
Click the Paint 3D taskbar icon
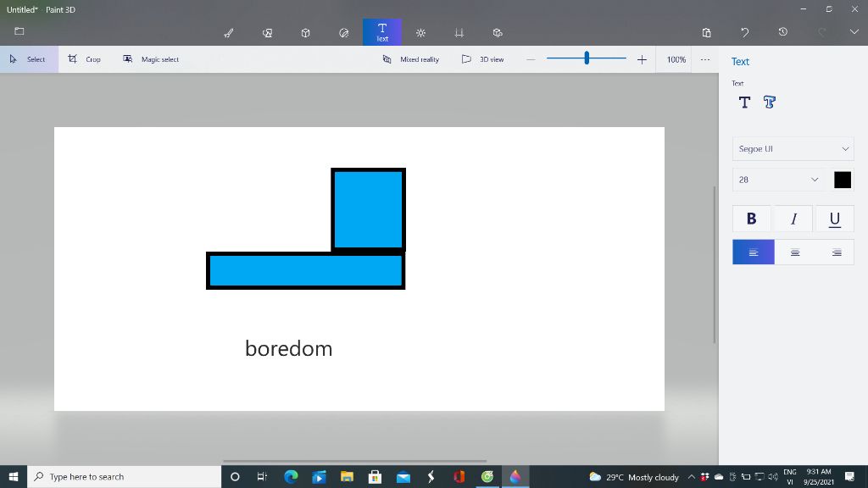[x=515, y=476]
